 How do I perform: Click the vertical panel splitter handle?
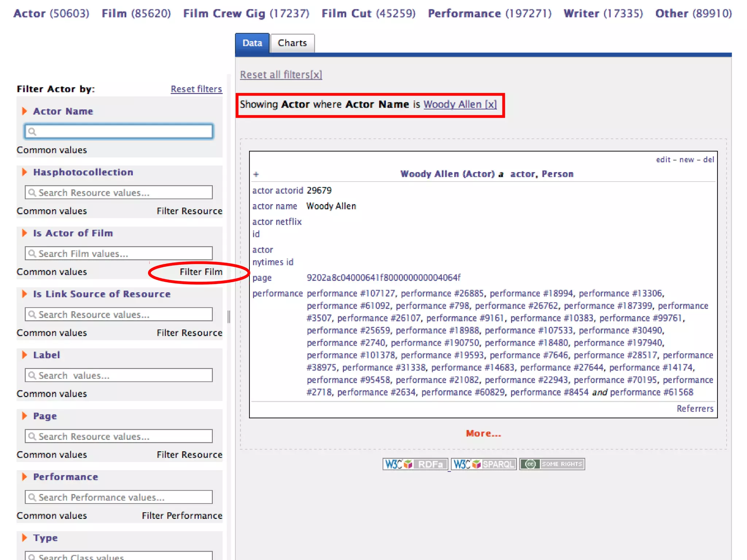[229, 316]
